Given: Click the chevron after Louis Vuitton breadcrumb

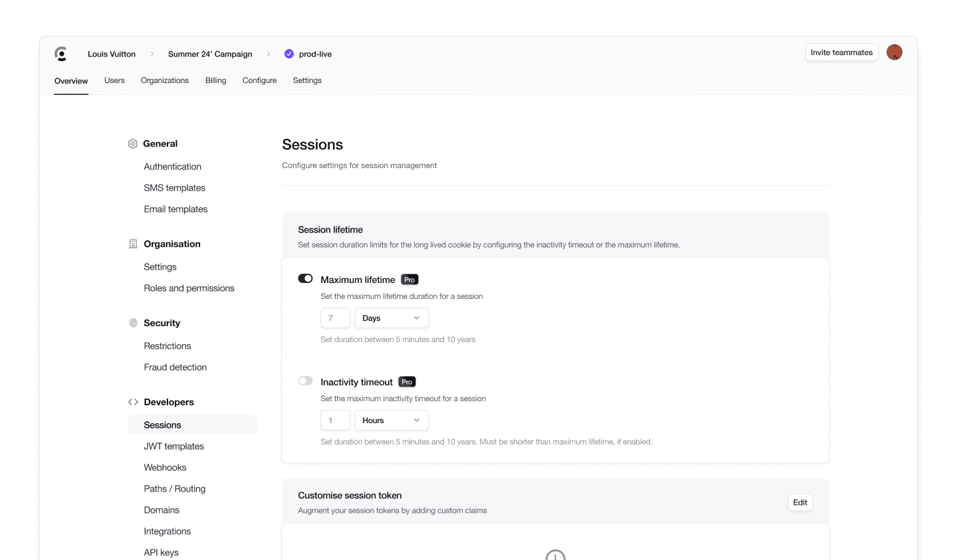Looking at the screenshot, I should coord(152,54).
